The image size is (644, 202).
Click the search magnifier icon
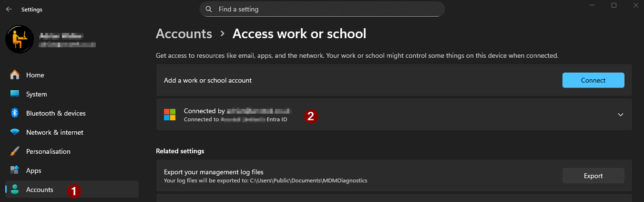(209, 9)
